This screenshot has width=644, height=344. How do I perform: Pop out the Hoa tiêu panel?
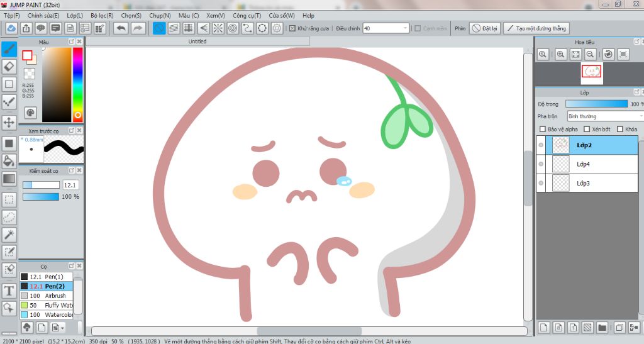click(x=636, y=42)
